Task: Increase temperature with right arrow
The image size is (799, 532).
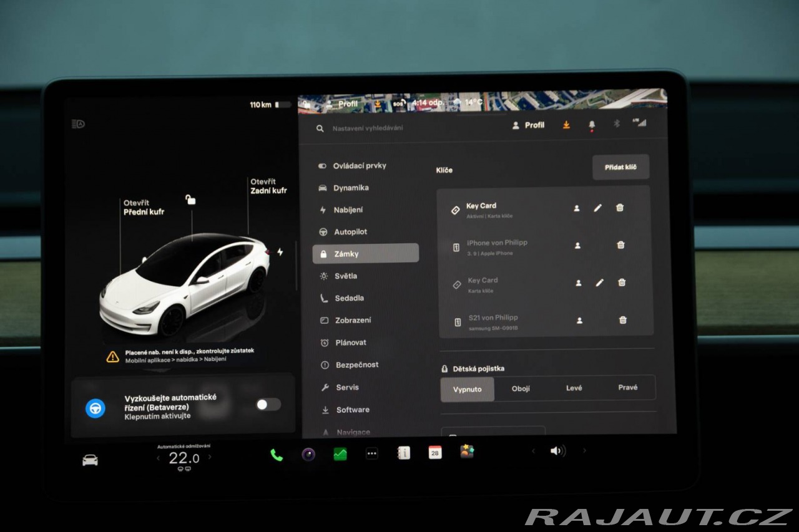Action: pos(210,457)
